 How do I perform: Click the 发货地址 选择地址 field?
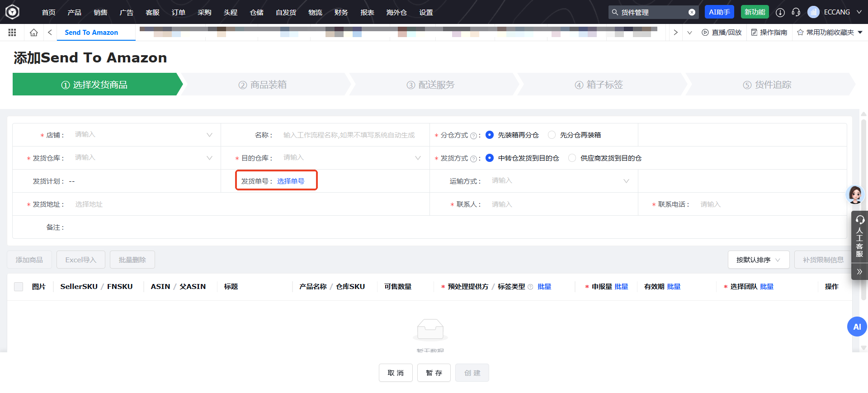[x=249, y=204]
